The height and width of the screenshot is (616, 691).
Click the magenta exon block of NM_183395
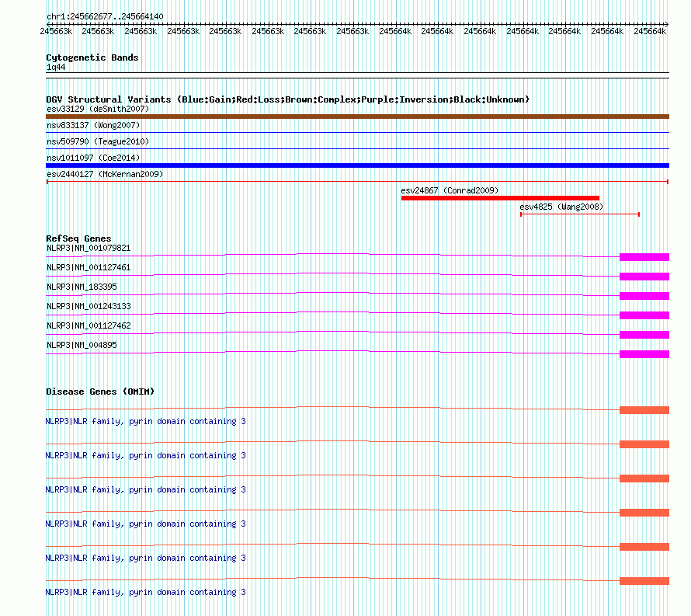(644, 296)
